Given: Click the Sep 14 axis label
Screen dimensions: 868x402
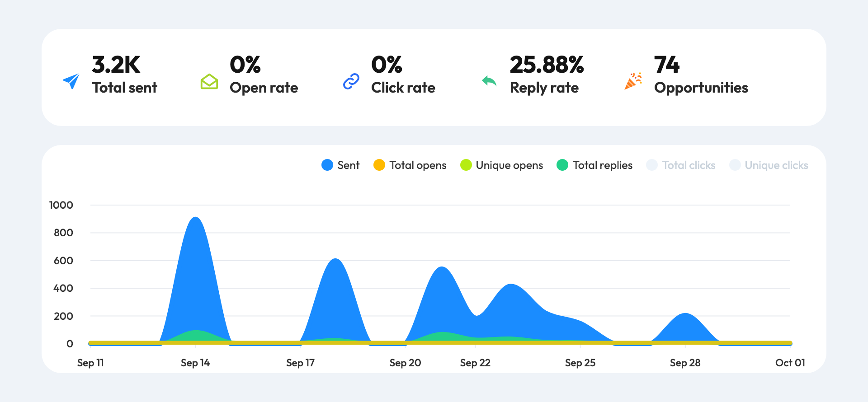Looking at the screenshot, I should click(x=195, y=363).
